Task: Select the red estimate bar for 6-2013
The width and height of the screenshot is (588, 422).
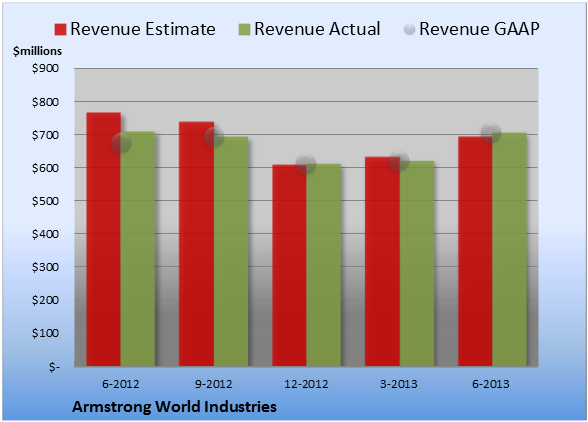Action: [x=475, y=251]
